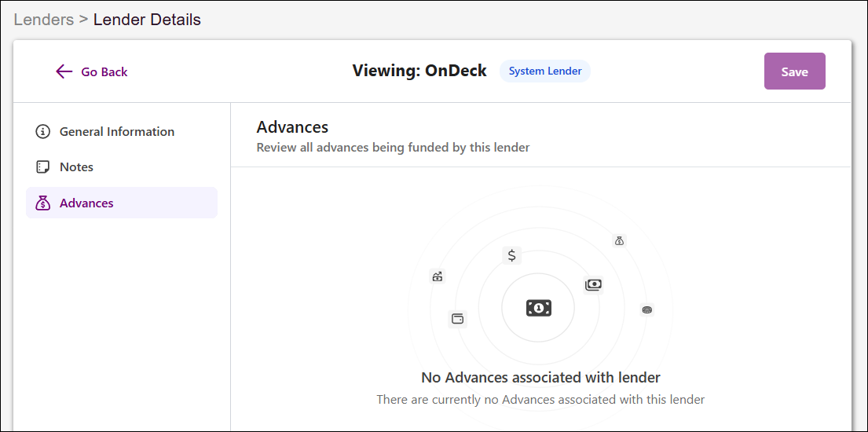Screen dimensions: 868x432
Task: Click the Advances money bag sidebar icon
Action: point(42,203)
